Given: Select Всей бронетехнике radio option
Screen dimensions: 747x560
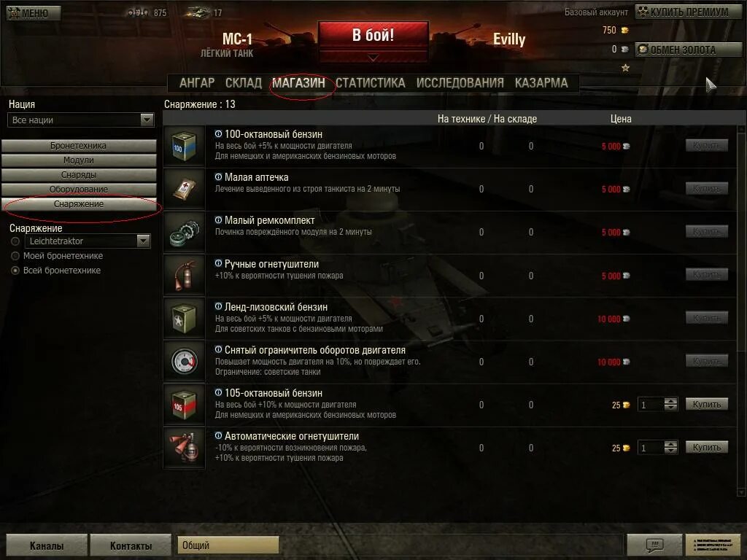Looking at the screenshot, I should (x=15, y=271).
